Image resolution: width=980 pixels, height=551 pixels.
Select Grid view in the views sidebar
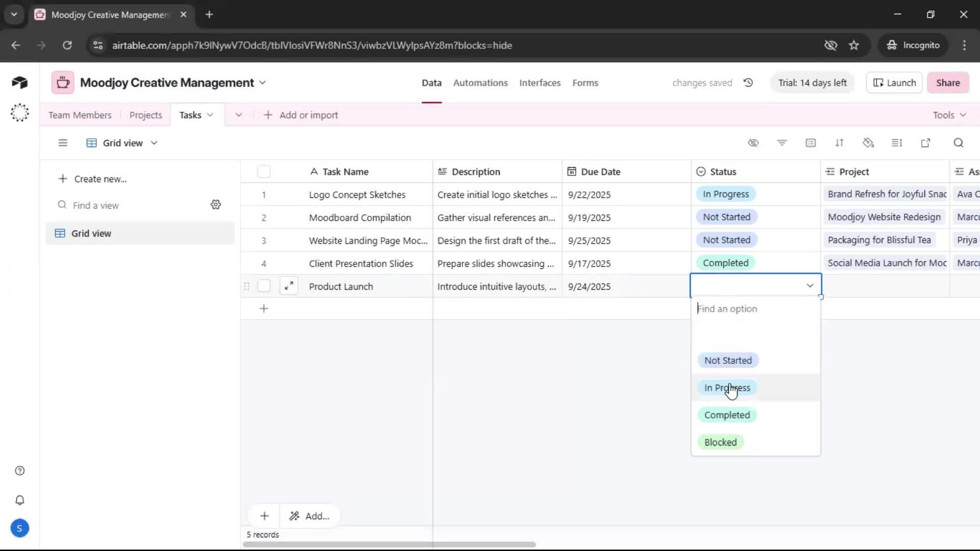(x=140, y=233)
